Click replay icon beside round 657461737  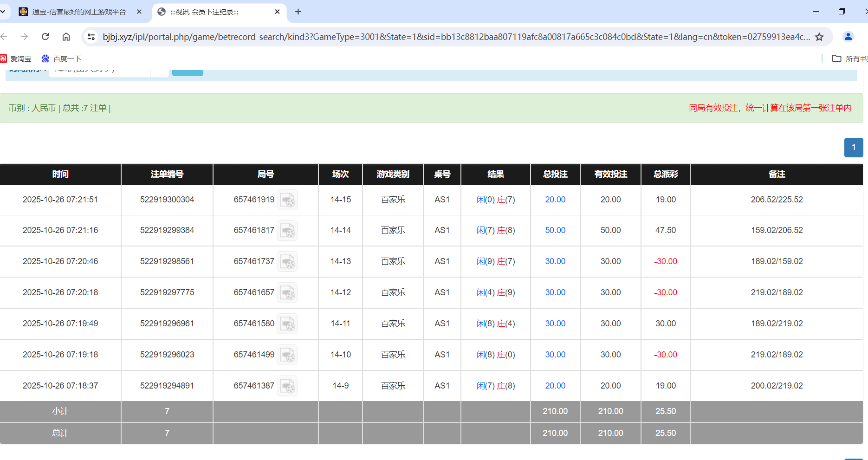point(287,262)
